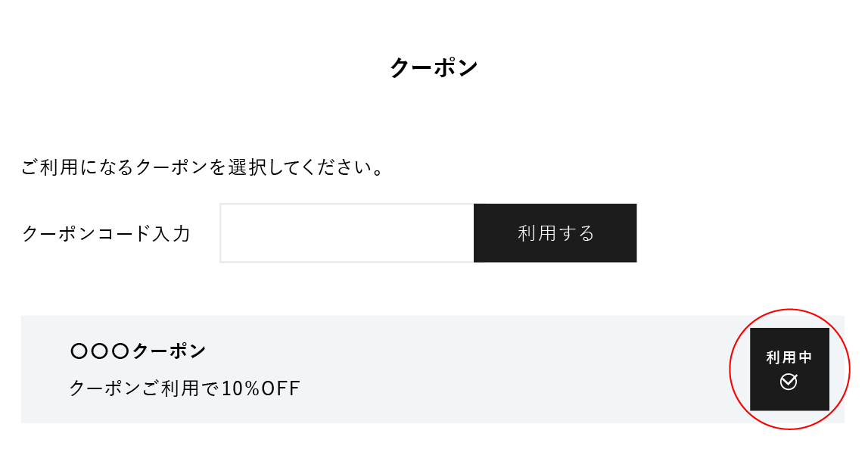The width and height of the screenshot is (868, 474).
Task: Click the クーポン text within ○○○クーポン
Action: click(170, 351)
